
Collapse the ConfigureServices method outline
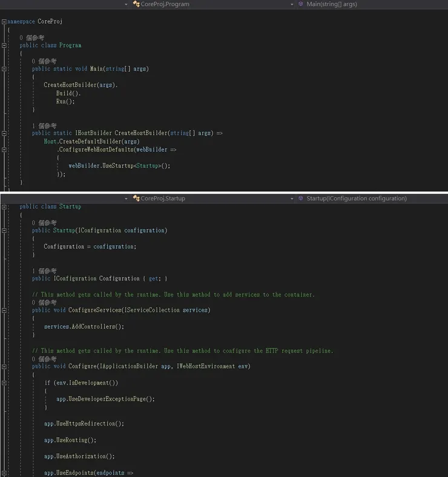(x=4, y=311)
